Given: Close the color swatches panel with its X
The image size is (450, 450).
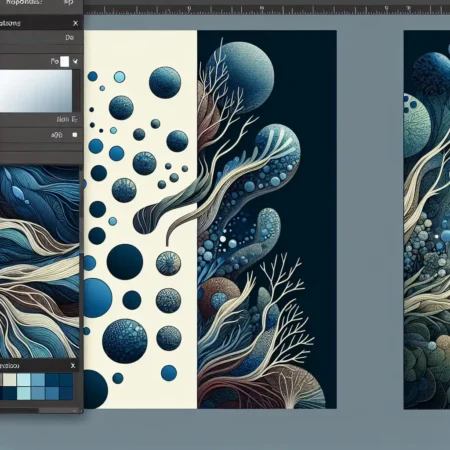Looking at the screenshot, I should pyautogui.click(x=73, y=366).
